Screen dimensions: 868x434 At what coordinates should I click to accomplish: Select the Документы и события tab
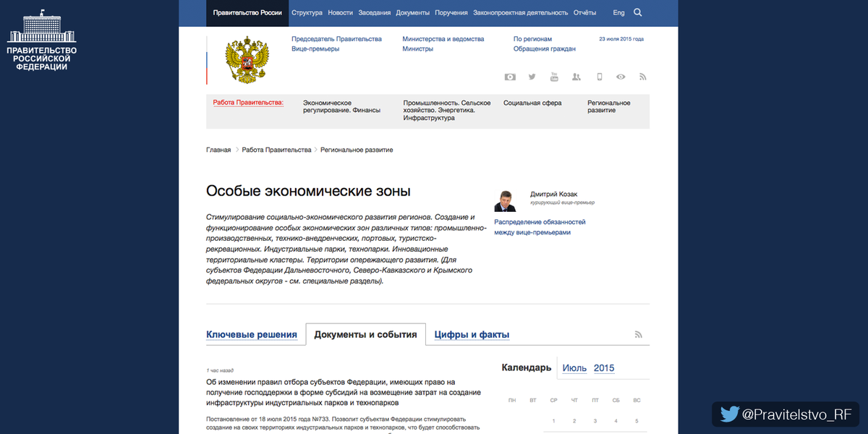[x=365, y=335]
